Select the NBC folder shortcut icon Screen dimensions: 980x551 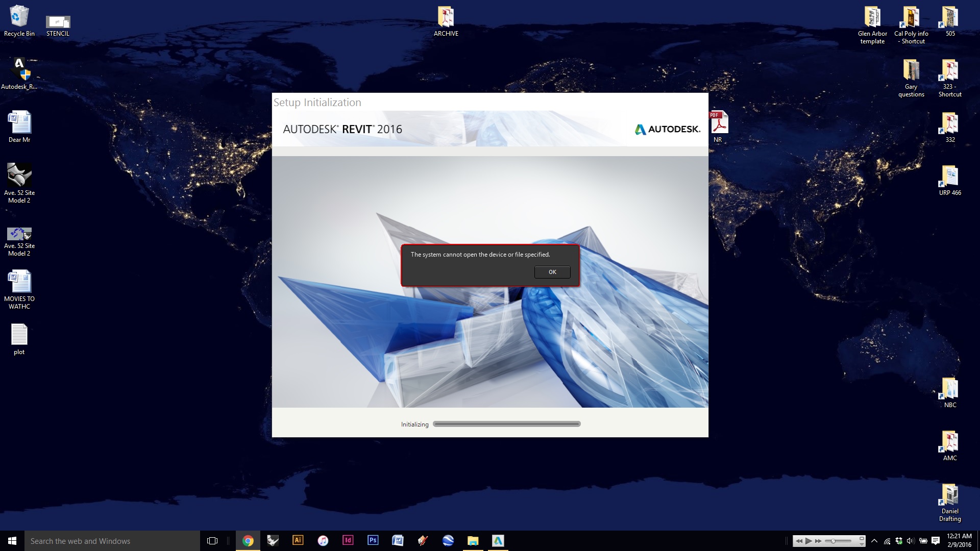[x=950, y=392]
